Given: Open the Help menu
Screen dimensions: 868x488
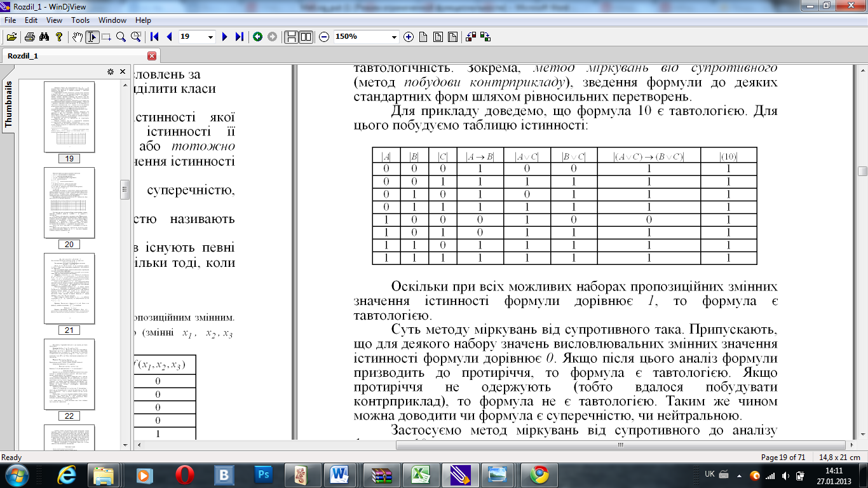Looking at the screenshot, I should [x=144, y=20].
